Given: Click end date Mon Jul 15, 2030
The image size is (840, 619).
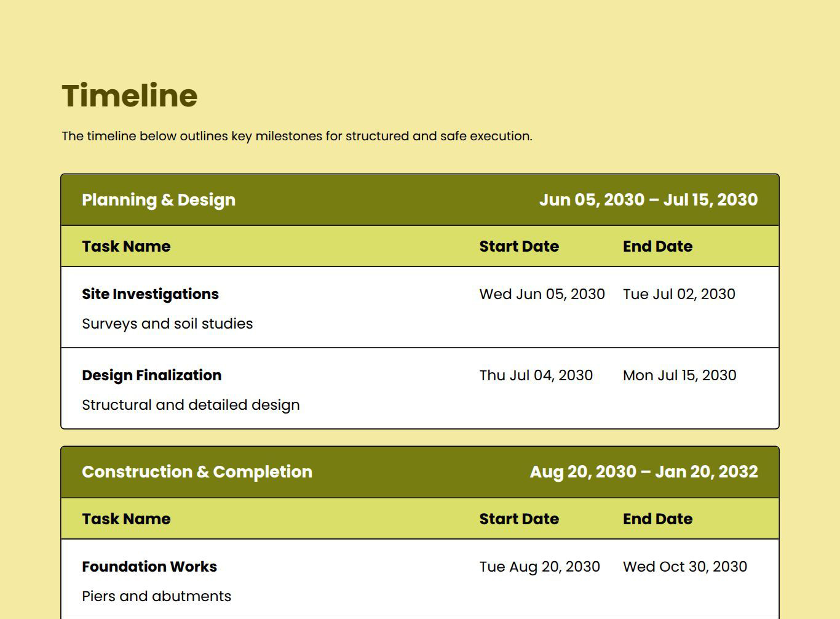Looking at the screenshot, I should pos(679,375).
